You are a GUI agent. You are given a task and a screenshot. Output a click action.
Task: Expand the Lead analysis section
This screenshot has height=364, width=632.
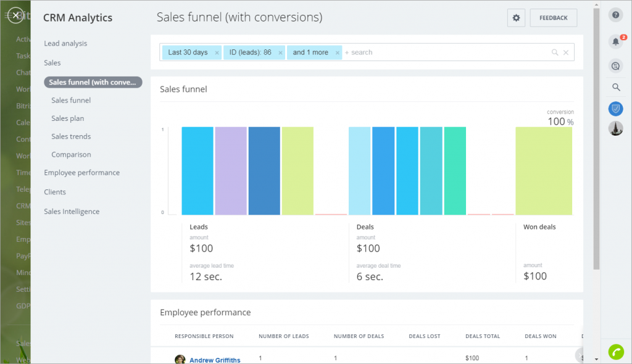(65, 43)
